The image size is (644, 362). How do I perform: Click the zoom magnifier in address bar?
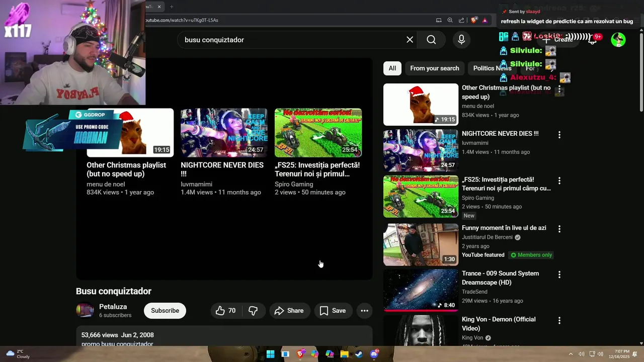coord(450,20)
